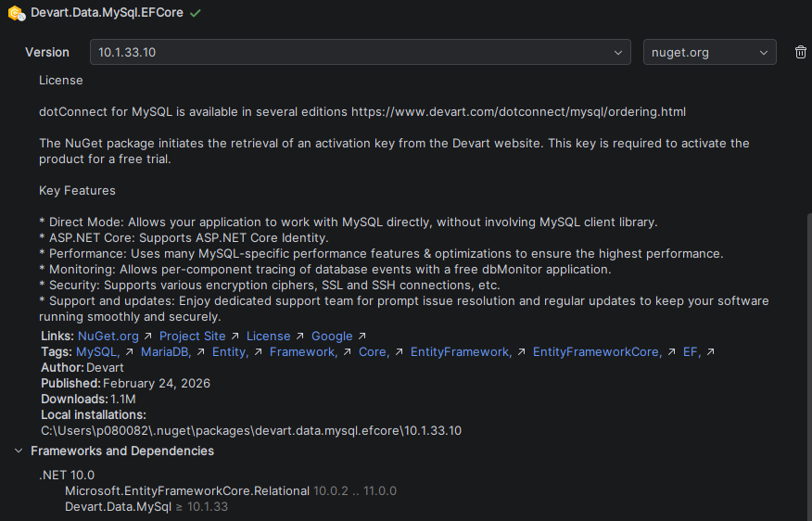Open the nuget.org source dropdown
This screenshot has height=521, width=812.
pyautogui.click(x=709, y=52)
